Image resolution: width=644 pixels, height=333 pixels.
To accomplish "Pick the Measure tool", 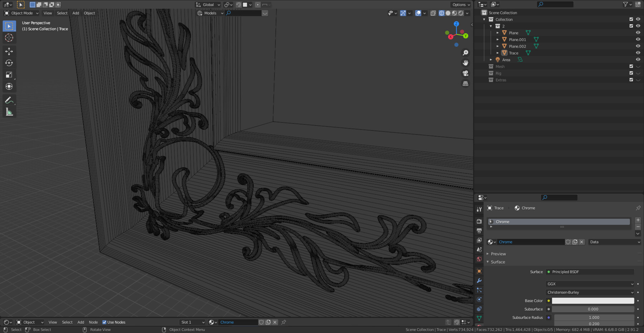I will pos(9,112).
